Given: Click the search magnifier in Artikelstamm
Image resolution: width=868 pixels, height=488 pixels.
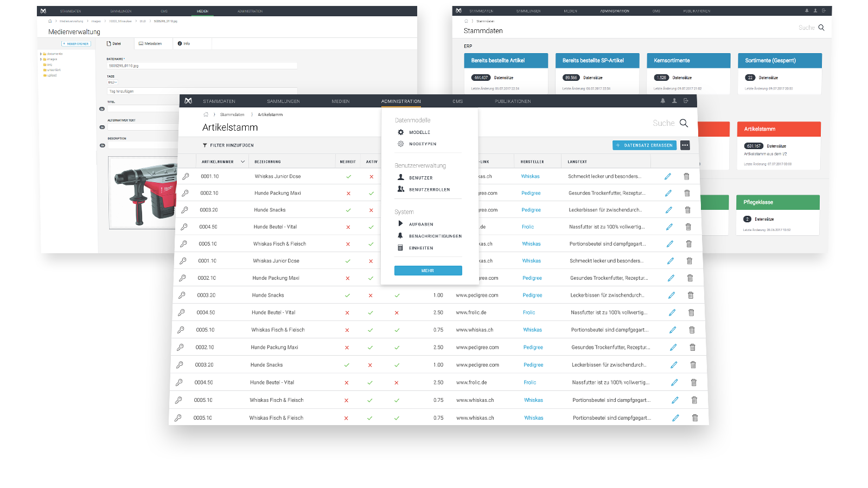Looking at the screenshot, I should (x=684, y=123).
